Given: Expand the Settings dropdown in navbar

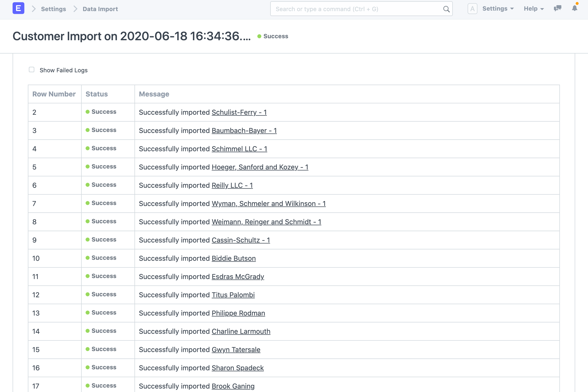Looking at the screenshot, I should [498, 9].
